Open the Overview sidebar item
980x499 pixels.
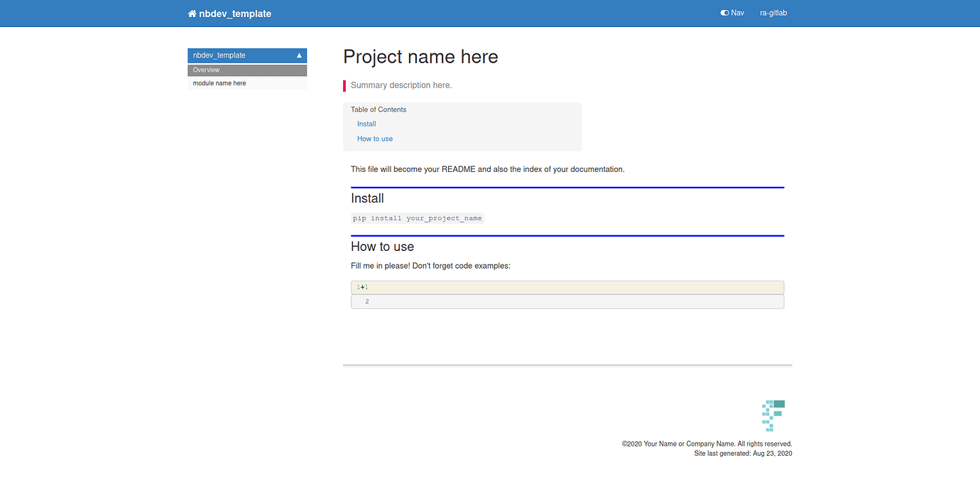206,70
